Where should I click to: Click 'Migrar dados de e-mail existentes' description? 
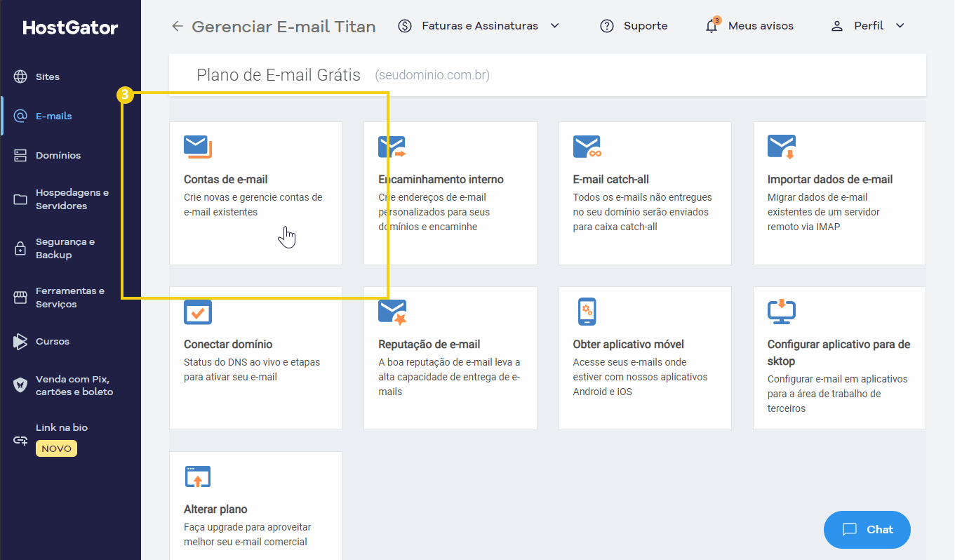pyautogui.click(x=824, y=212)
